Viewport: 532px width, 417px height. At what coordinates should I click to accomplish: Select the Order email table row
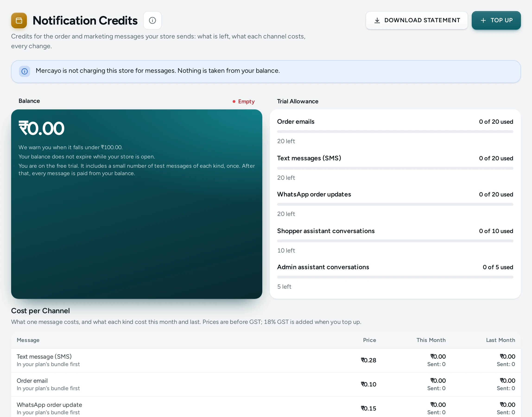click(x=266, y=385)
